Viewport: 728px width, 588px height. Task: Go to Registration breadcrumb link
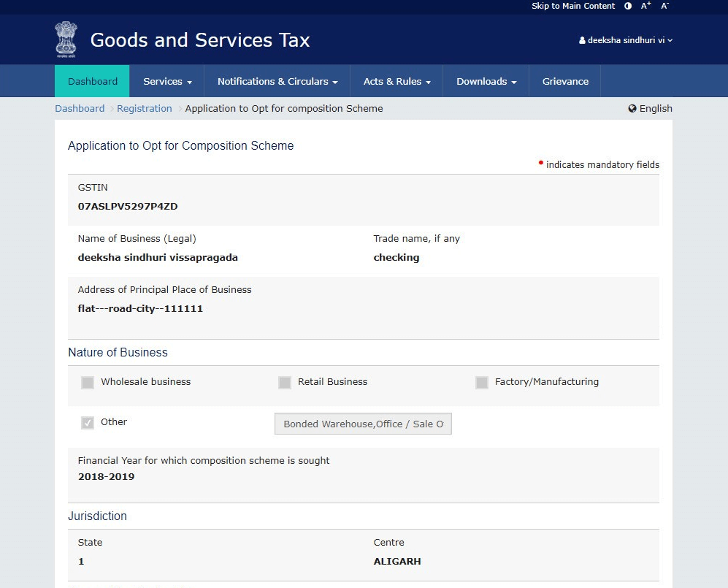tap(145, 109)
